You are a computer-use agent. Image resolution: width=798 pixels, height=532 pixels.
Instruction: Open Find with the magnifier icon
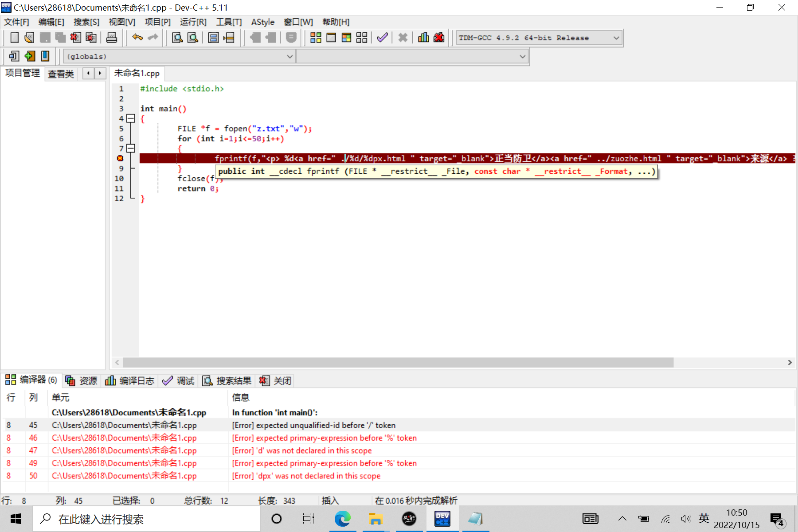click(177, 38)
